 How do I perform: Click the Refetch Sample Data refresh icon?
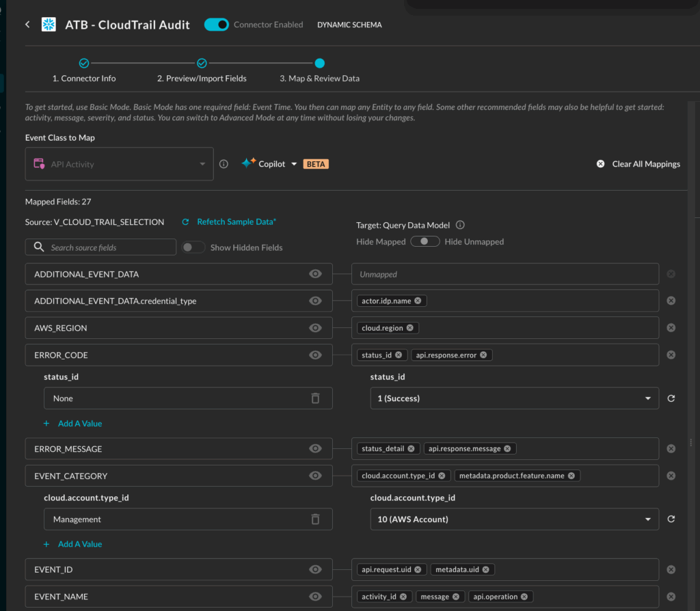point(185,221)
